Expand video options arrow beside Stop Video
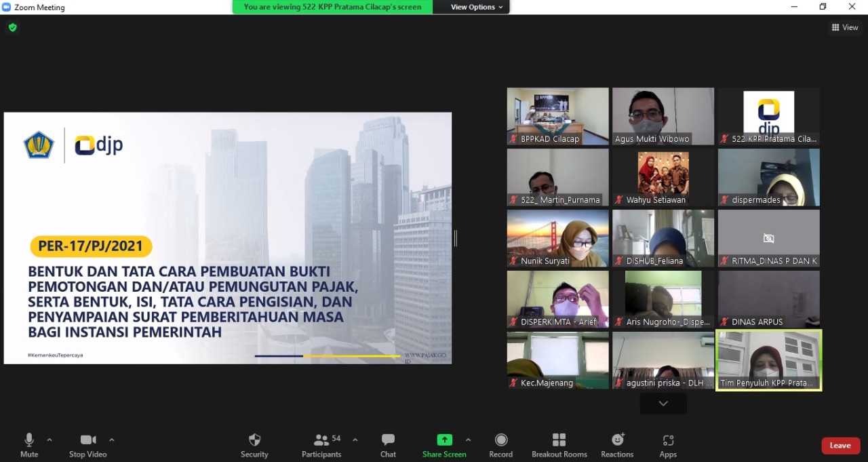The image size is (868, 462). (112, 440)
